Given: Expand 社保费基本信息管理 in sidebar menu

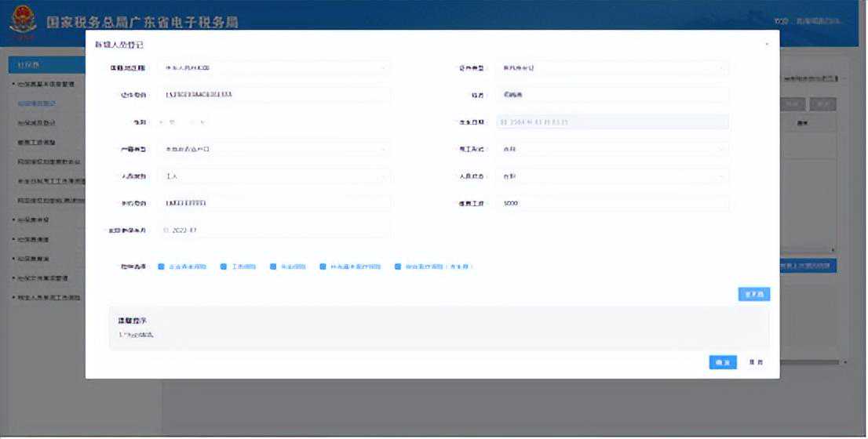Looking at the screenshot, I should pyautogui.click(x=46, y=83).
